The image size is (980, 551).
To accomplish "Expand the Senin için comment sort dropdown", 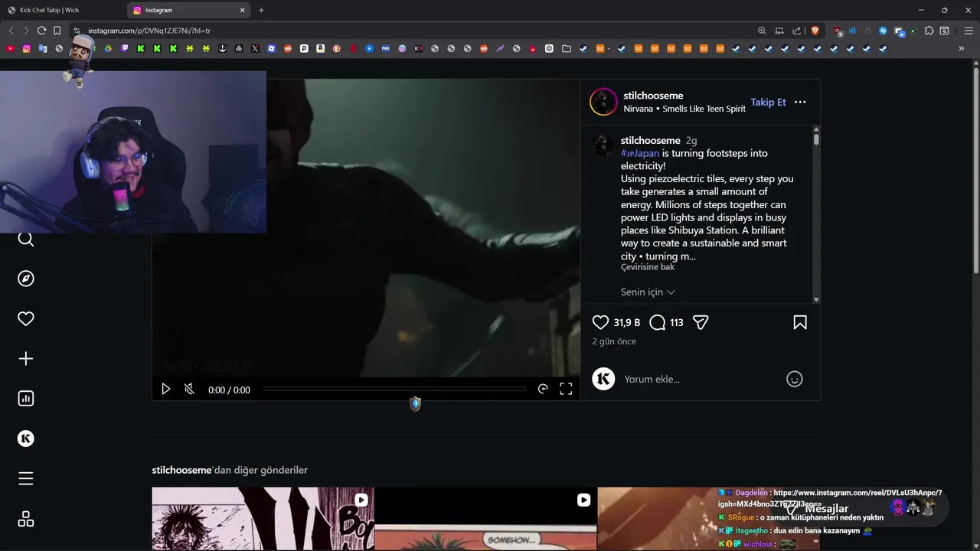I will 648,292.
